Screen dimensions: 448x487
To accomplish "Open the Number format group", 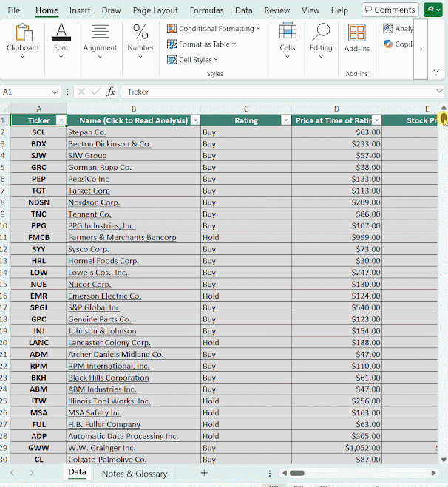I will pos(140,41).
